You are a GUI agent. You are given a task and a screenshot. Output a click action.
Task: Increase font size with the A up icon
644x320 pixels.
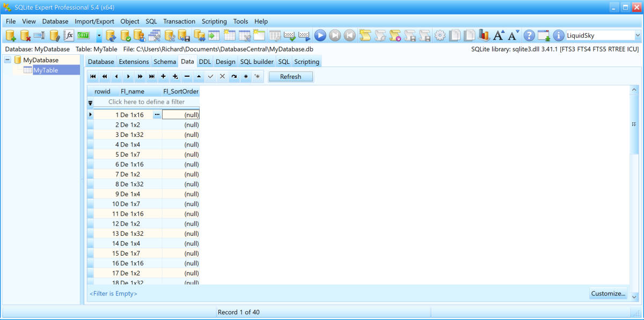[499, 35]
